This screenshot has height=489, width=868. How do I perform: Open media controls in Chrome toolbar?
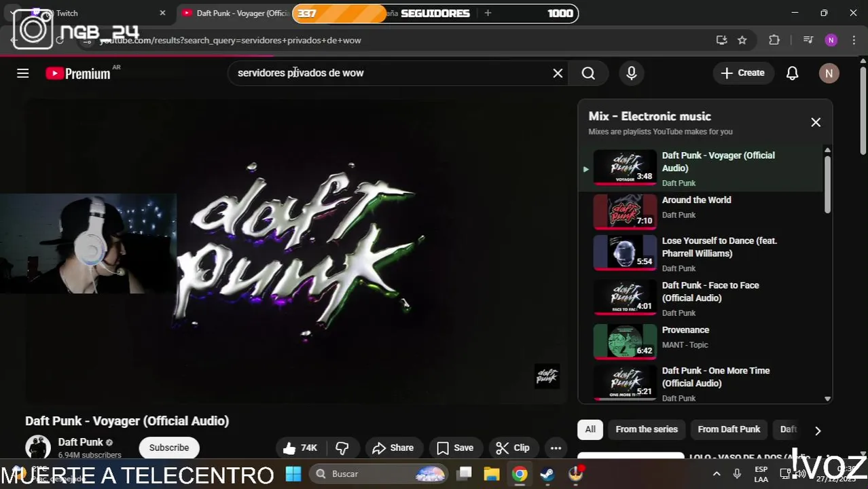[x=808, y=40]
